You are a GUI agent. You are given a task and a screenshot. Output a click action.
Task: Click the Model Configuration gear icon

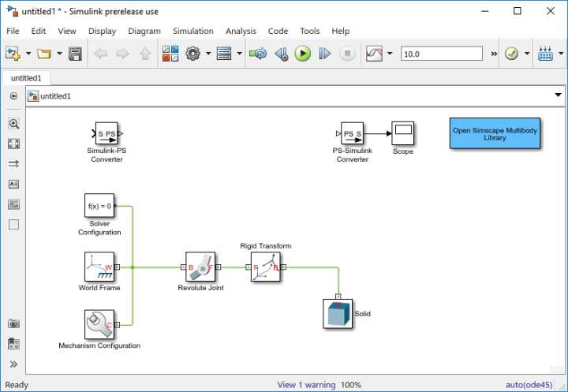pos(192,54)
